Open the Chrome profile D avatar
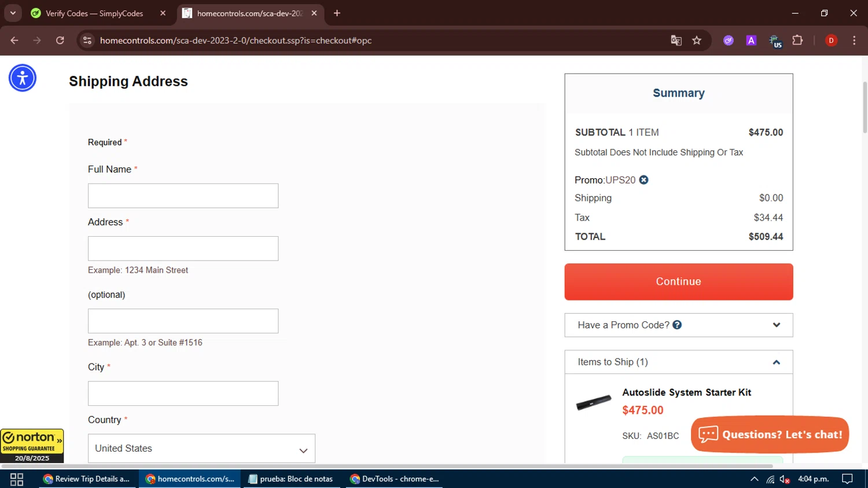The width and height of the screenshot is (868, 488). (x=831, y=41)
